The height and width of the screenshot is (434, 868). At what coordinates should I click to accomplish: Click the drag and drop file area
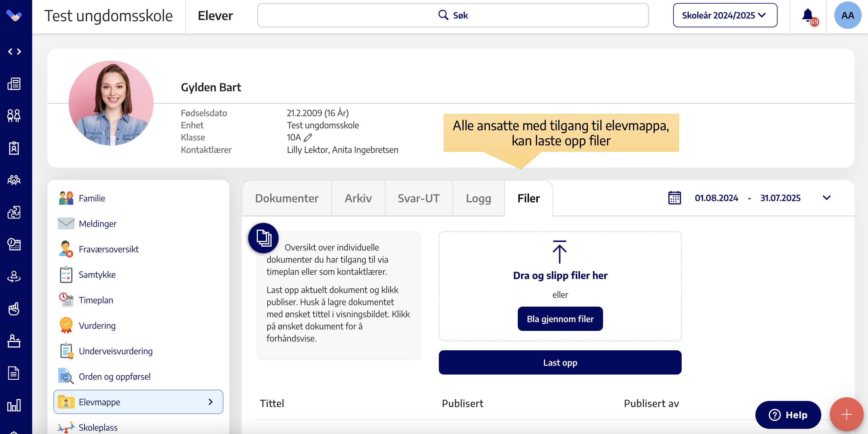[x=560, y=286]
